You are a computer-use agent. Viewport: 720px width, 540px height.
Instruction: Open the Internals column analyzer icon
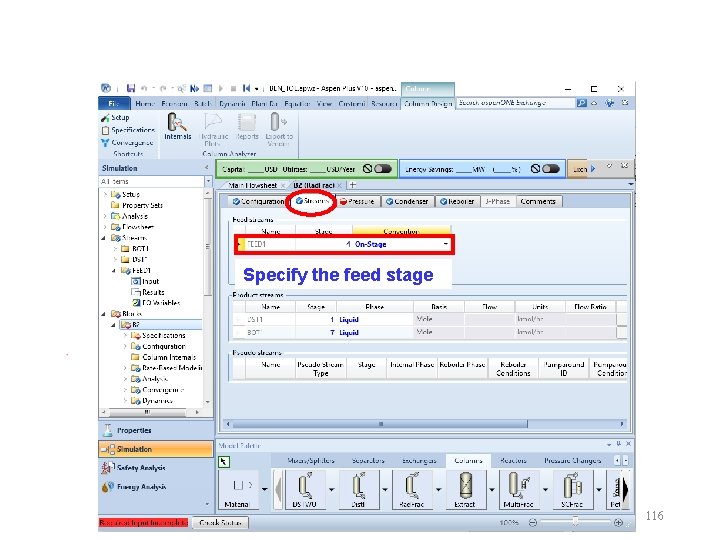point(178,126)
